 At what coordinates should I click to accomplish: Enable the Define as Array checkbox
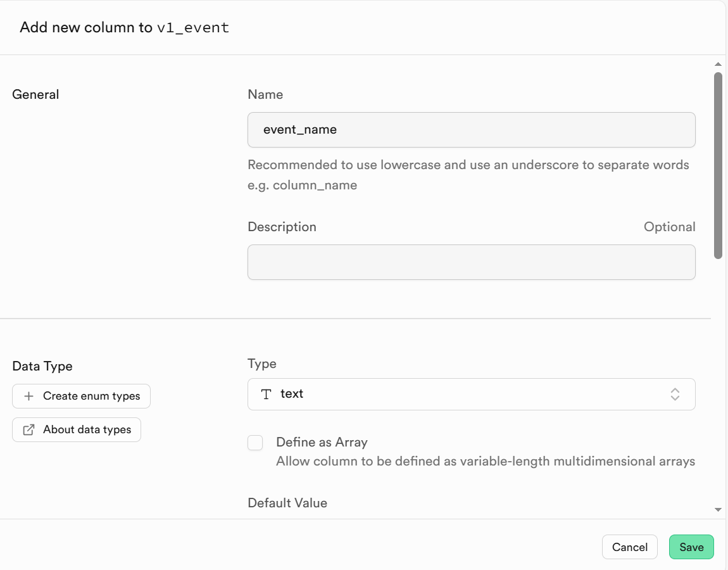(x=255, y=443)
